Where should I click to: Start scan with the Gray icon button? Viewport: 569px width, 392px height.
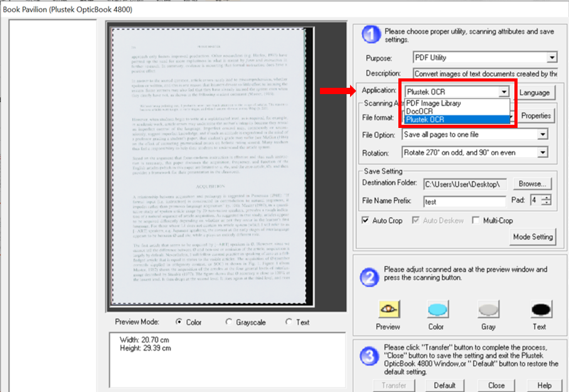(487, 309)
